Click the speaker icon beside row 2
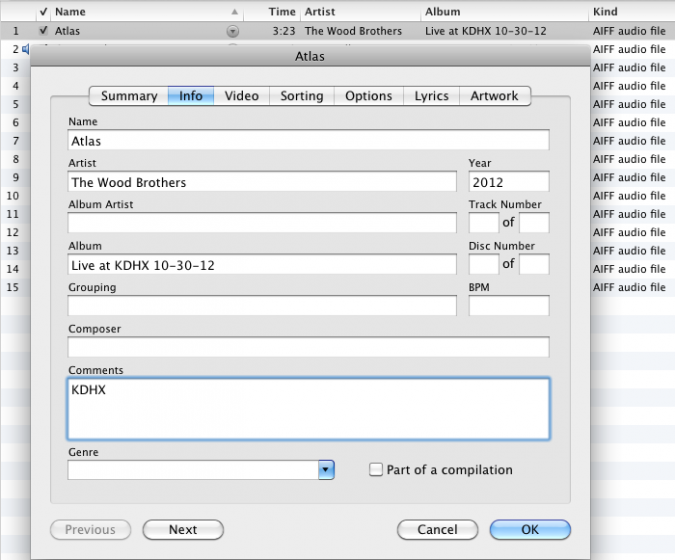 (x=26, y=49)
